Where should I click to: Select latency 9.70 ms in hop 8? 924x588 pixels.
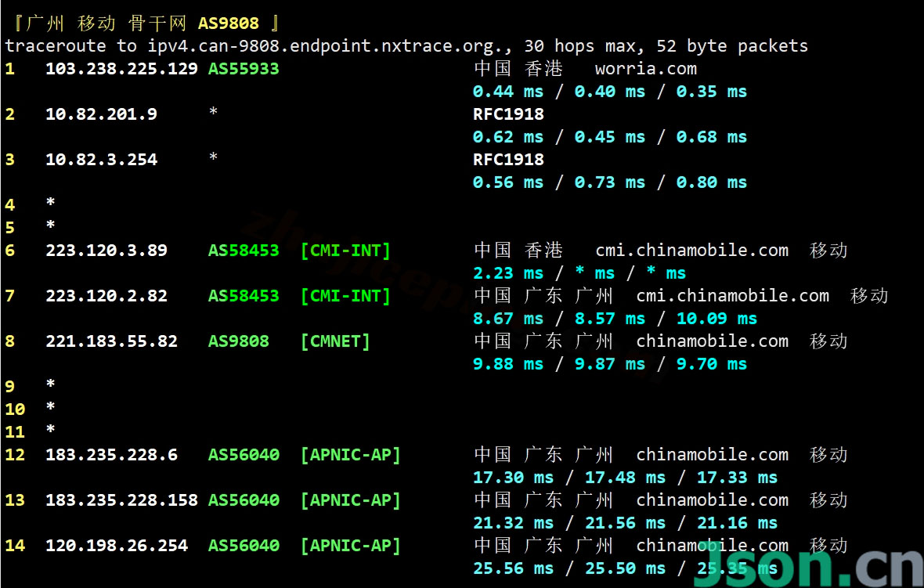pos(711,364)
